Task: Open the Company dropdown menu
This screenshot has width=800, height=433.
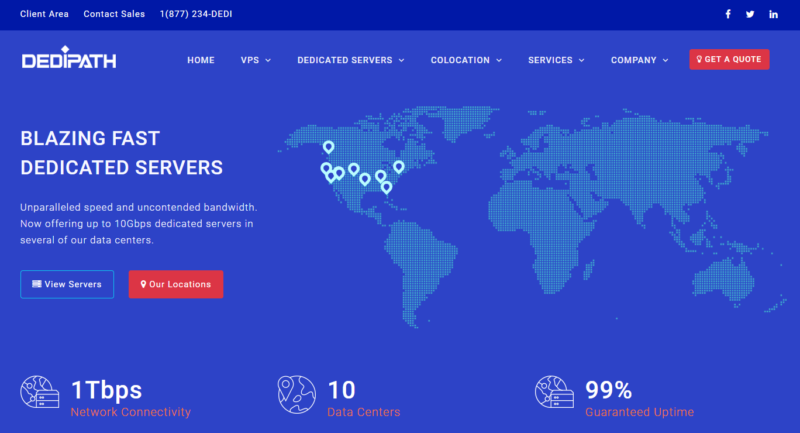Action: point(639,60)
